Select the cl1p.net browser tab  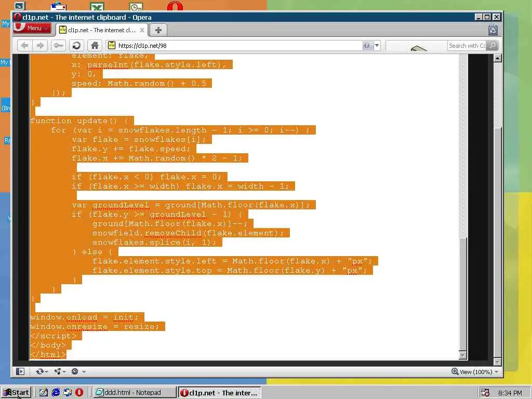tap(101, 30)
